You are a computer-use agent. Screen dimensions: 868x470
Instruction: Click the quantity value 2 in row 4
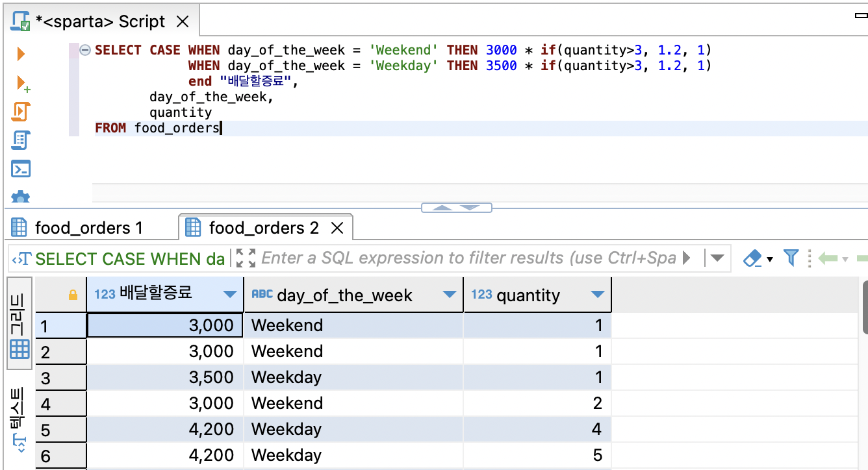537,403
